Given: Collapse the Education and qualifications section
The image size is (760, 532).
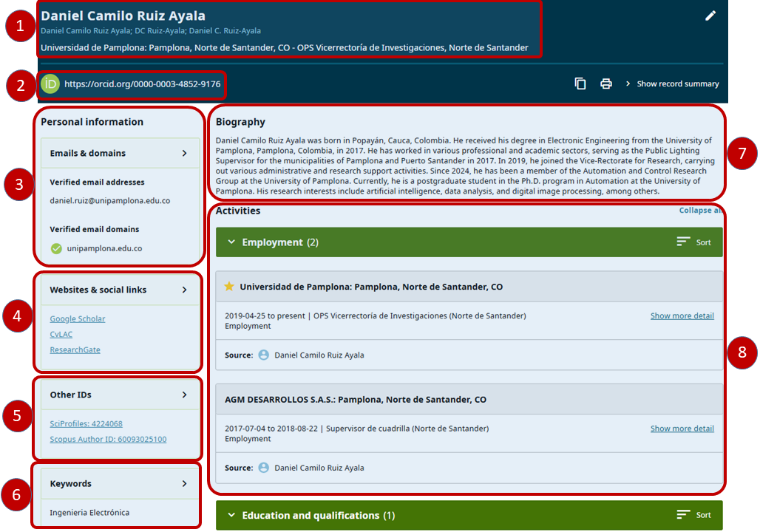Looking at the screenshot, I should [x=231, y=515].
